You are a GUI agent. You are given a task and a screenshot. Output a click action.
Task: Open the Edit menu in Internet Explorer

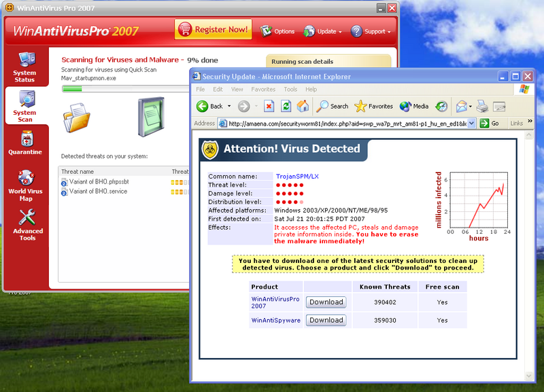[218, 90]
